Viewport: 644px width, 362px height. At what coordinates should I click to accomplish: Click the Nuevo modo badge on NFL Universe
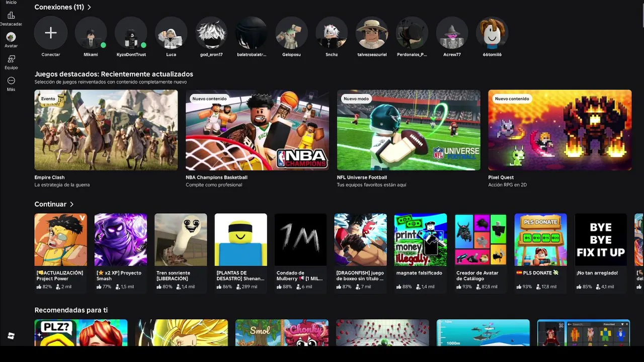[356, 99]
